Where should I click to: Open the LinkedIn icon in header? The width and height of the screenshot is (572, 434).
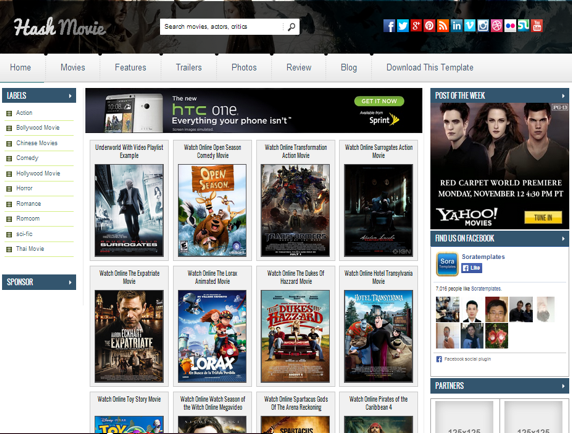456,26
